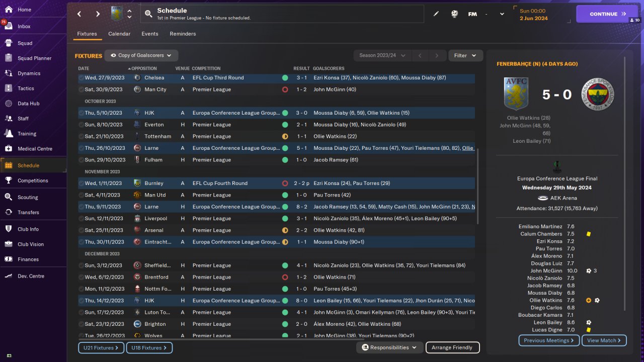Screen dimensions: 644x362
Task: Open the Filter dropdown
Action: [x=465, y=56]
